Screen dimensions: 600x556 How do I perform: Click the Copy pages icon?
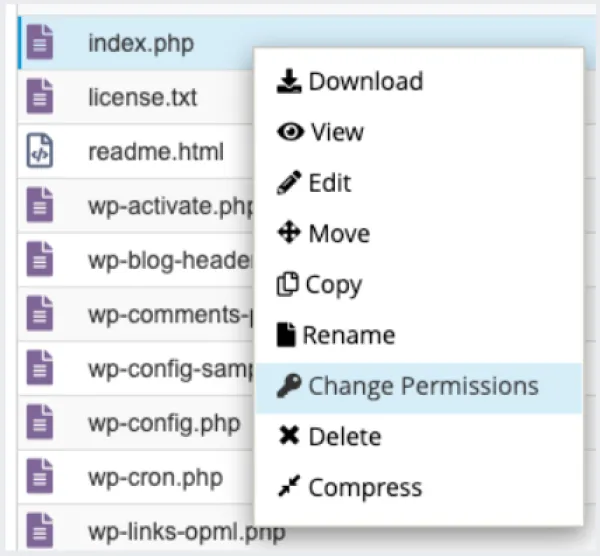[x=287, y=284]
